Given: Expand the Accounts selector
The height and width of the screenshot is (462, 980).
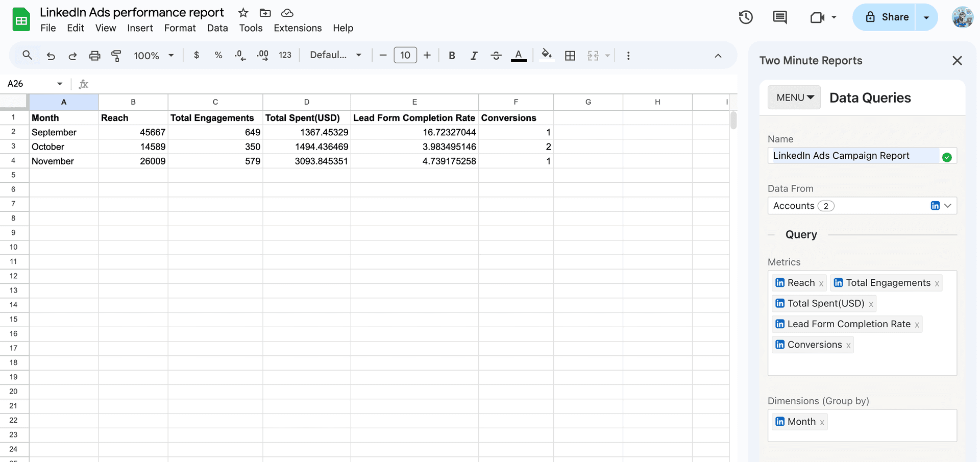Looking at the screenshot, I should pyautogui.click(x=949, y=205).
